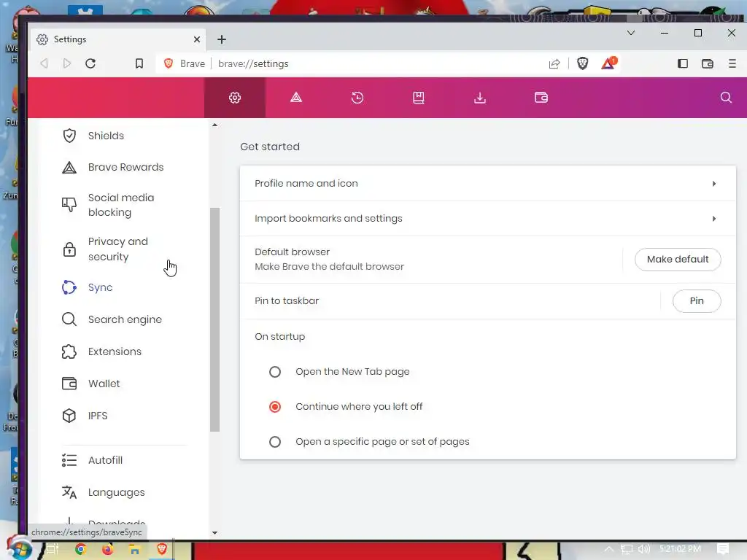Open a new tab with plus button
The width and height of the screenshot is (747, 560).
(222, 39)
